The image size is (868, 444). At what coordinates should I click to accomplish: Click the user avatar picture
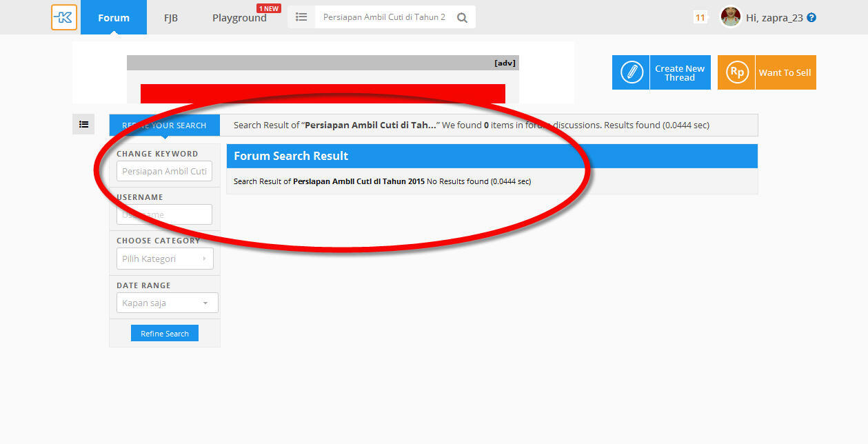coord(730,17)
